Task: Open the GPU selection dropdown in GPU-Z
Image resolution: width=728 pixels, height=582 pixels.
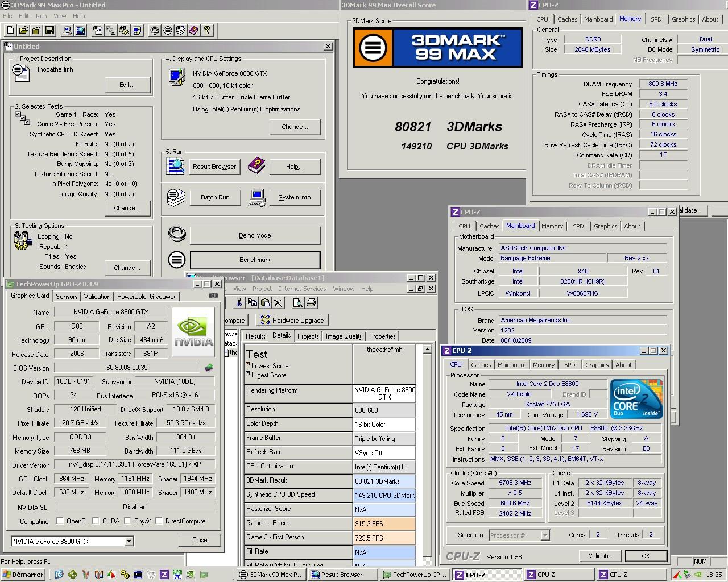Action: click(129, 541)
